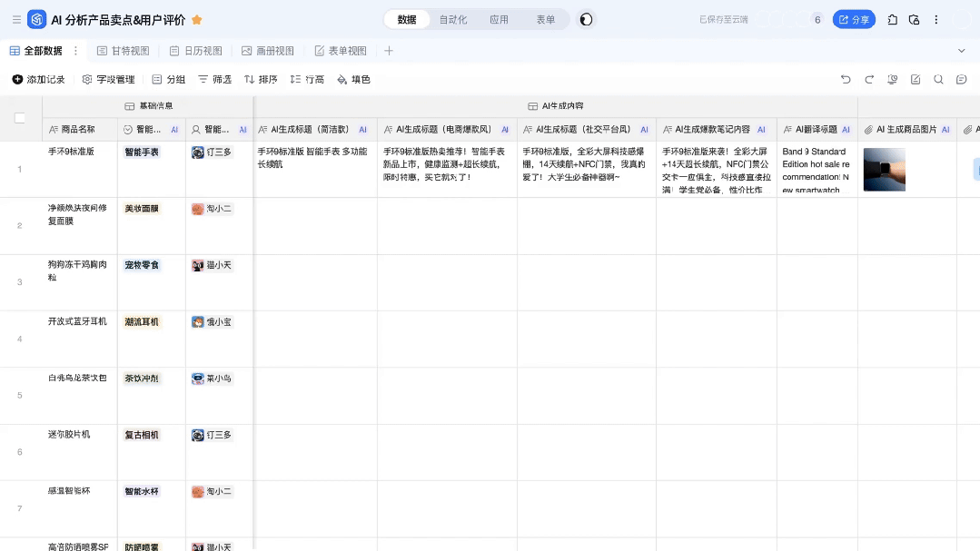Toggle the select-all checkbox in header
The width and height of the screenshot is (980, 551).
(20, 118)
